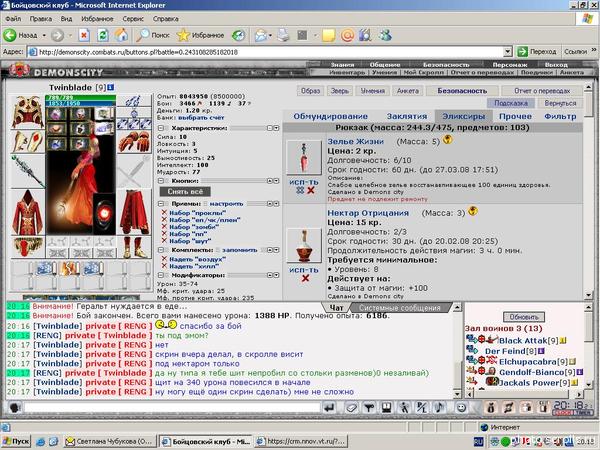600x450 pixels.
Task: Remove Надеть "воздух" set with its X
Action: [164, 259]
